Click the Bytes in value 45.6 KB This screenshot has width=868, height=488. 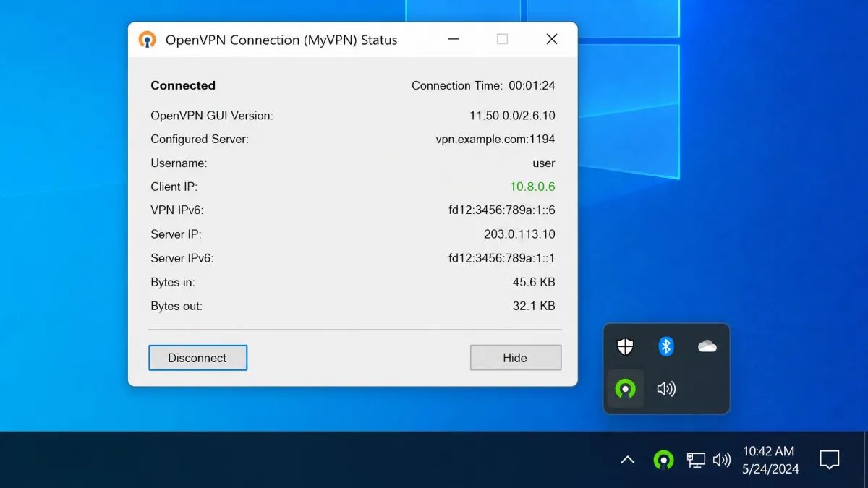(534, 282)
